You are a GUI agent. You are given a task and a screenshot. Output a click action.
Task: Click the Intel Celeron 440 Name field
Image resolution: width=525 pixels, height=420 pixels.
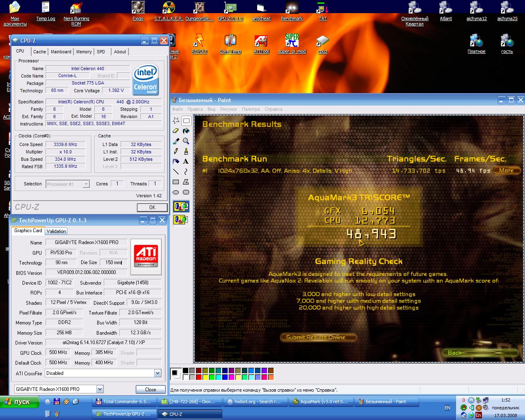click(x=88, y=68)
